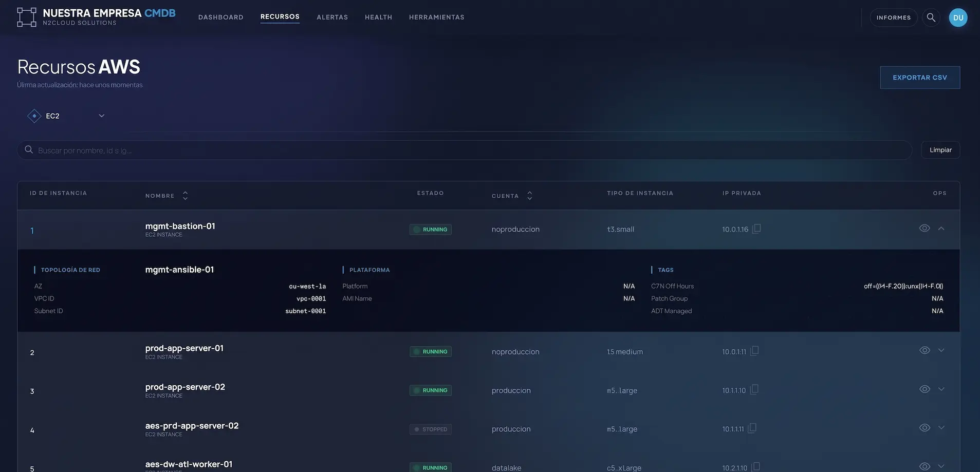Select the Recursos tab
The height and width of the screenshot is (472, 980).
(280, 17)
